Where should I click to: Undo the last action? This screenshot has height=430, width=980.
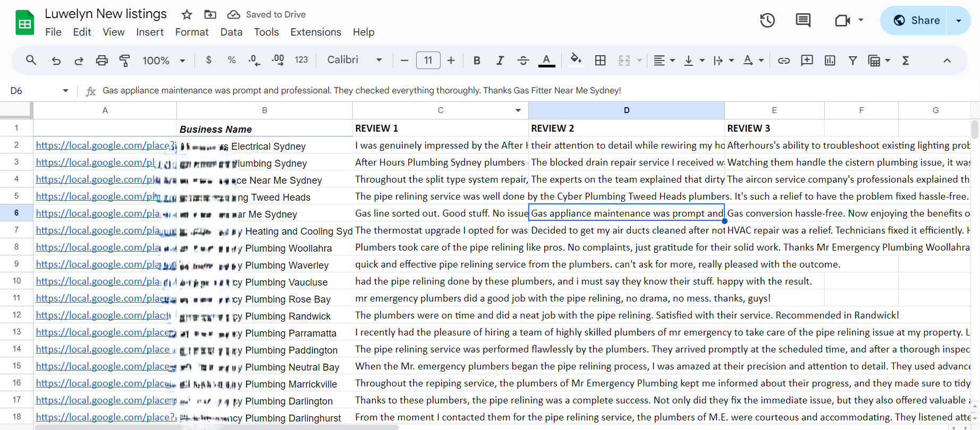[56, 61]
